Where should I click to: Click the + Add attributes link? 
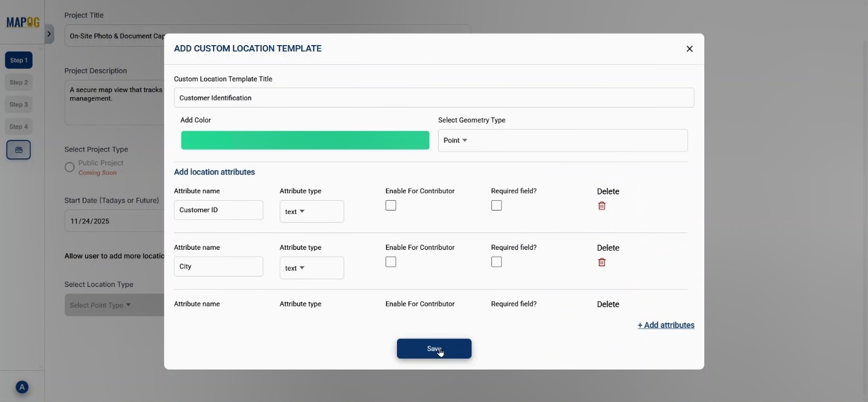point(665,325)
